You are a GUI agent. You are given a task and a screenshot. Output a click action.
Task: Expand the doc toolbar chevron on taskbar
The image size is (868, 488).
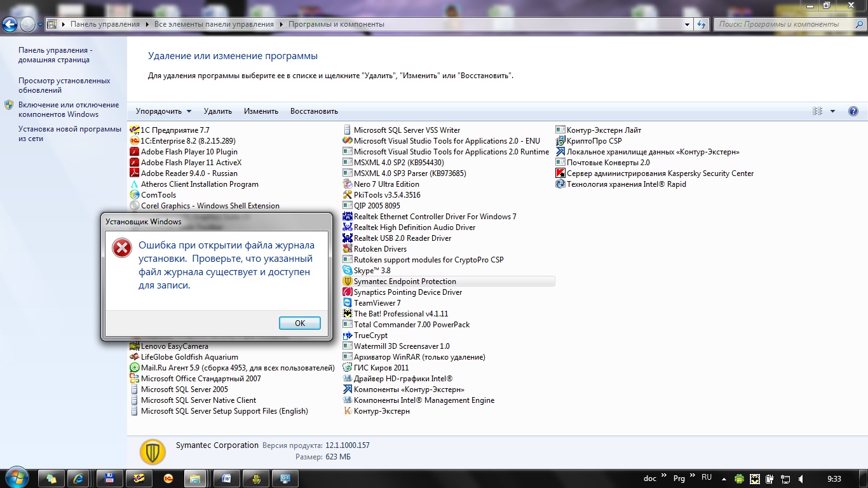click(664, 476)
